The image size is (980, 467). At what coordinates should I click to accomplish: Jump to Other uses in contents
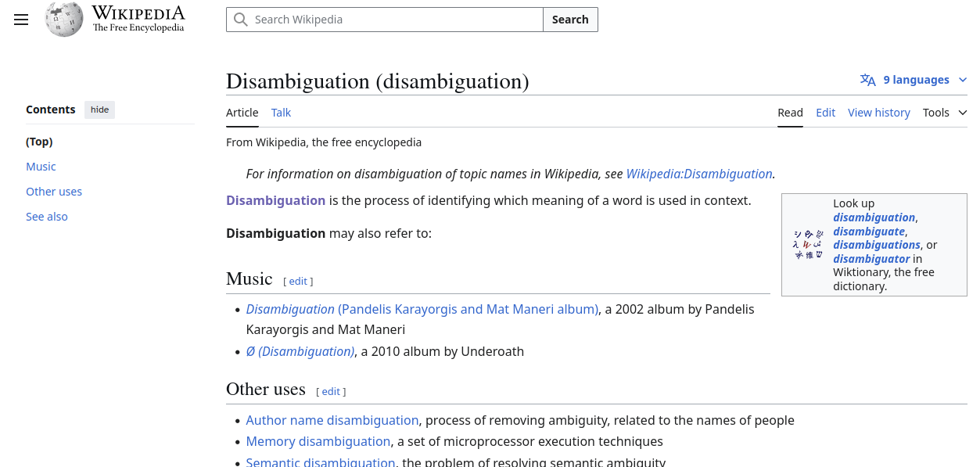pyautogui.click(x=54, y=192)
